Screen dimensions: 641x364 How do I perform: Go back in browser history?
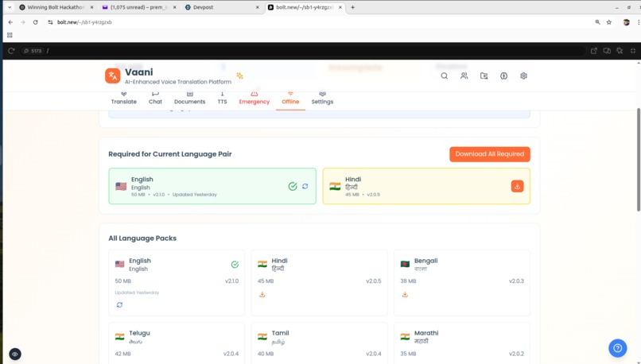click(x=10, y=22)
